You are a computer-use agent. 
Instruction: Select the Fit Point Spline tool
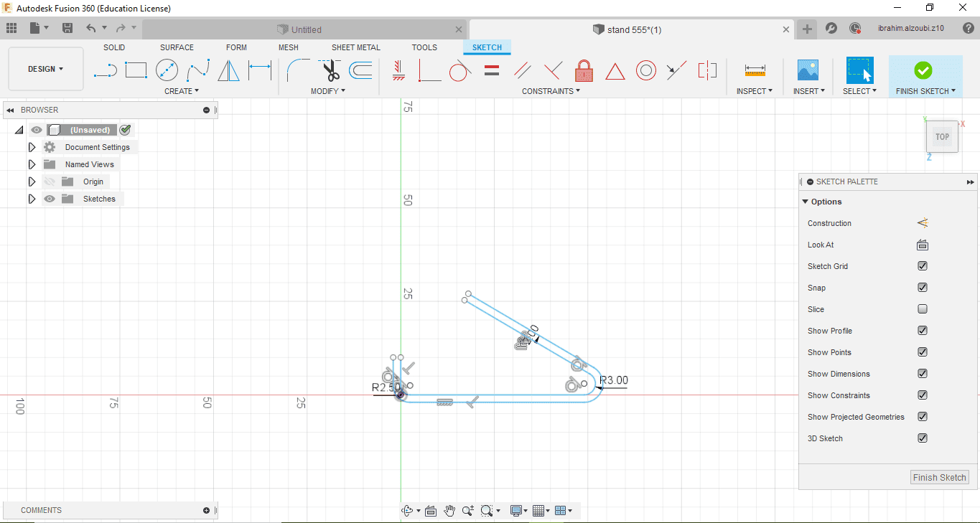pyautogui.click(x=198, y=70)
